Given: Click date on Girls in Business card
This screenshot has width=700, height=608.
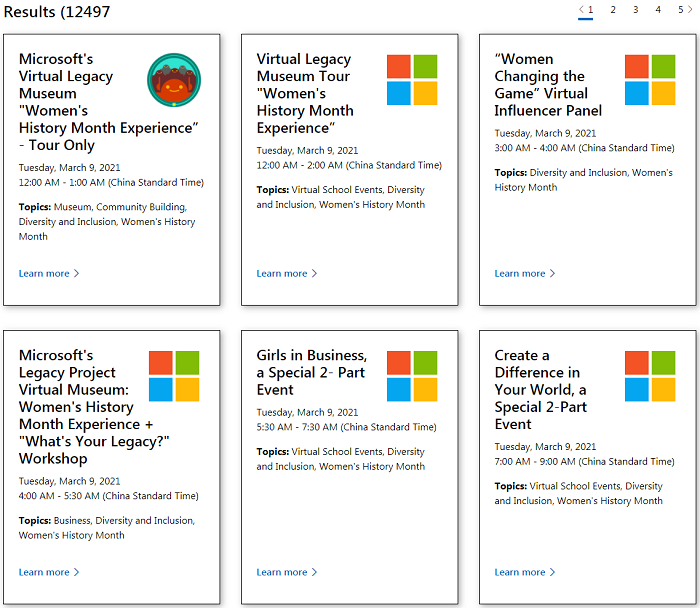Looking at the screenshot, I should tap(307, 412).
